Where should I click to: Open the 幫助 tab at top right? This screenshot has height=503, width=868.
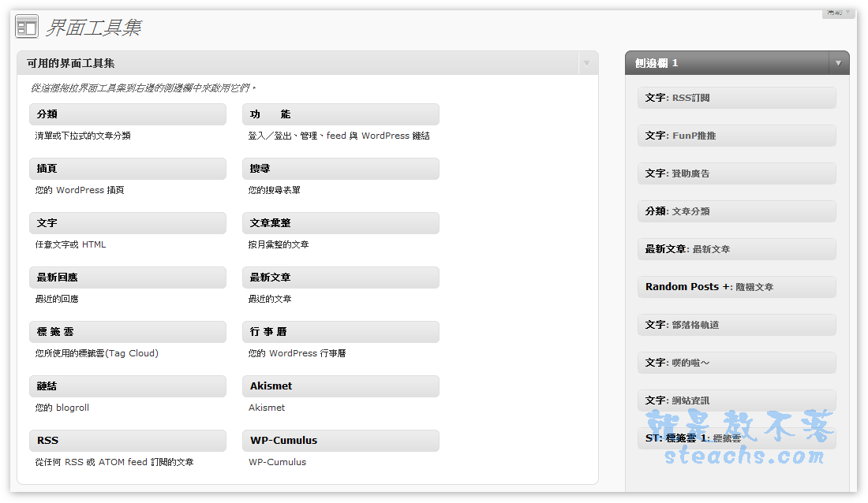coord(837,13)
